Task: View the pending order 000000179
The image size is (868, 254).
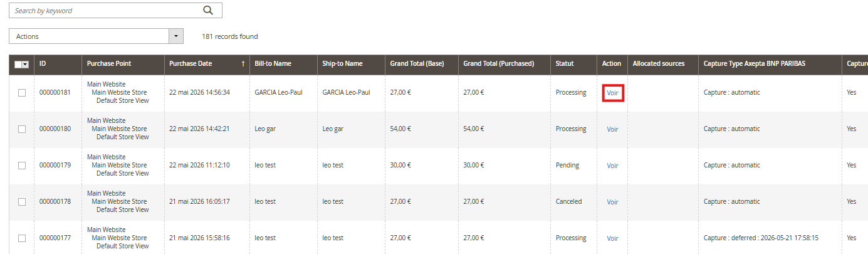Action: (612, 166)
